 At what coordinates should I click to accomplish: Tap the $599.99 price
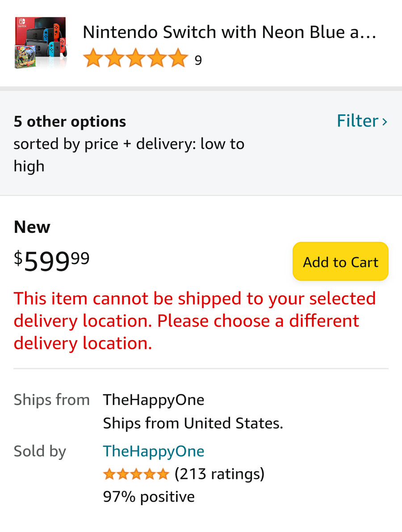click(51, 261)
